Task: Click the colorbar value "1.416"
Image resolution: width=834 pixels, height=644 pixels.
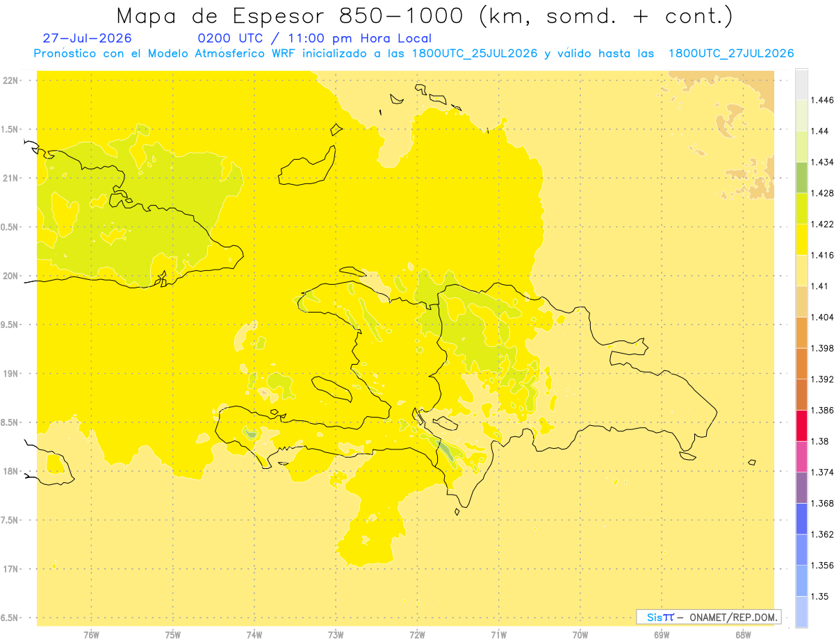Action: [x=823, y=256]
